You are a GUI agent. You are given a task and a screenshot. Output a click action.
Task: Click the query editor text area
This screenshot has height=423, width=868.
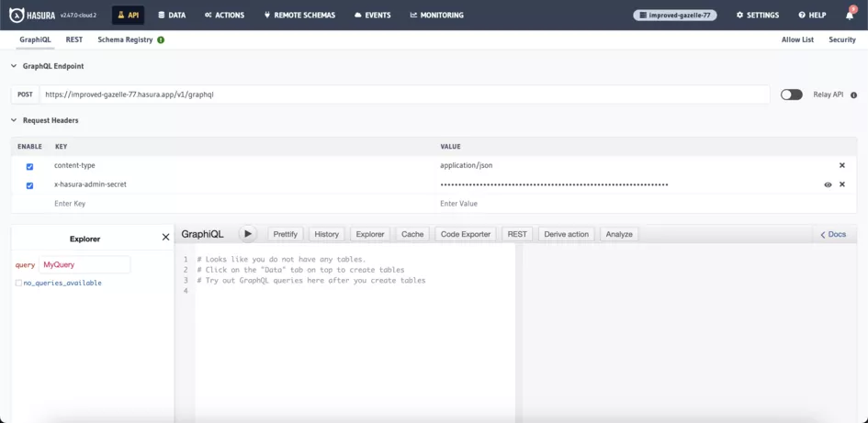pyautogui.click(x=355, y=332)
